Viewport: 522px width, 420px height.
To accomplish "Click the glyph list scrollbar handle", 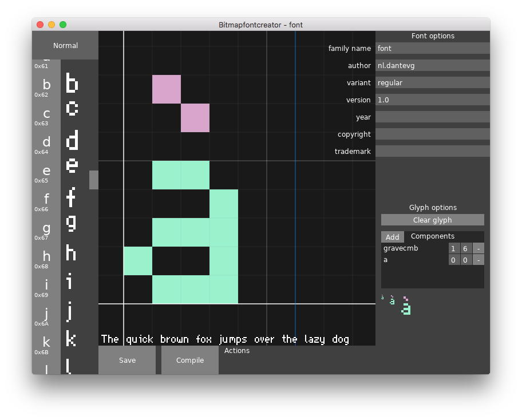I will coord(93,180).
